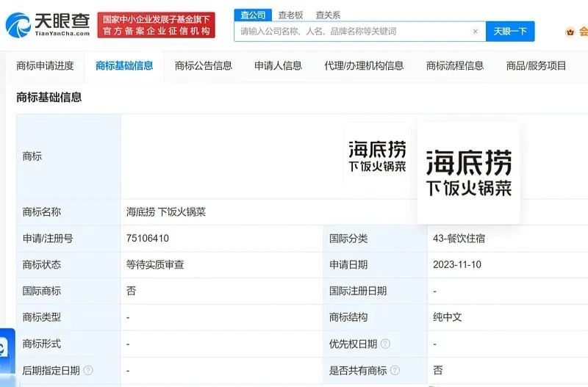Click the status value 等待实质审查
Screen dimensions: 588x387
click(x=155, y=264)
